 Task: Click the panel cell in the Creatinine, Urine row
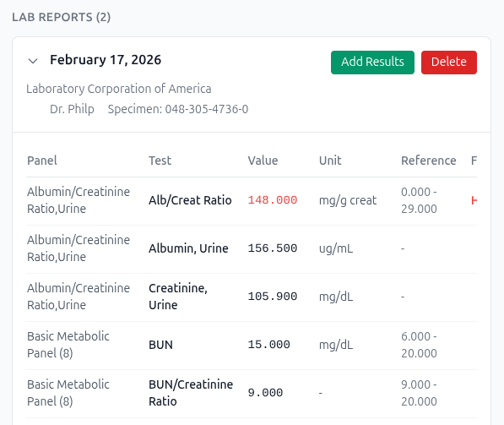[x=79, y=297]
